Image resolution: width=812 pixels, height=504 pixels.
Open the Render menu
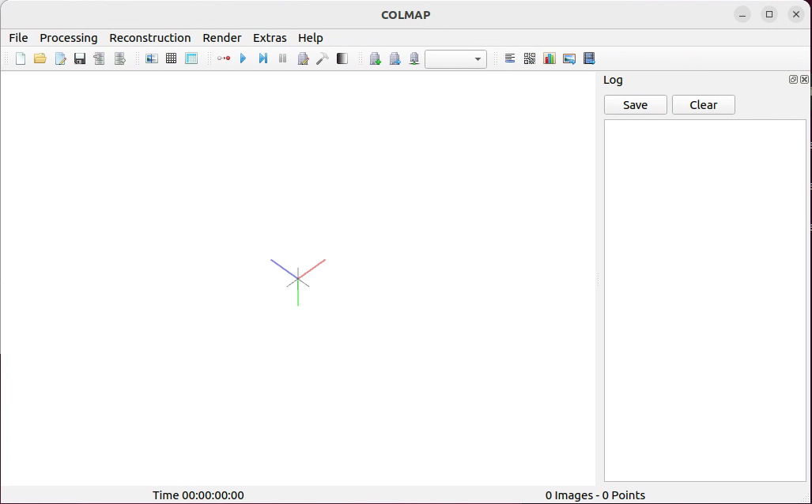pyautogui.click(x=221, y=38)
